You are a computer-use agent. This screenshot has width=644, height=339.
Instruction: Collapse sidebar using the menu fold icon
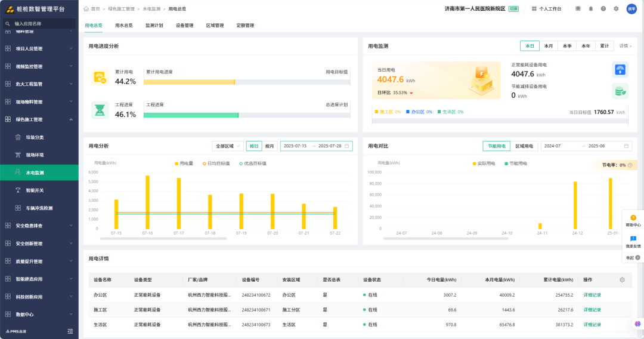click(70, 331)
